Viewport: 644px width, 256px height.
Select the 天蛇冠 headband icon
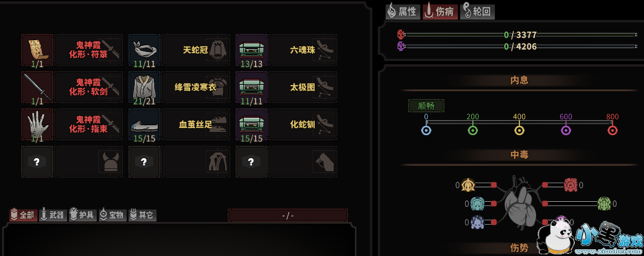pyautogui.click(x=145, y=50)
